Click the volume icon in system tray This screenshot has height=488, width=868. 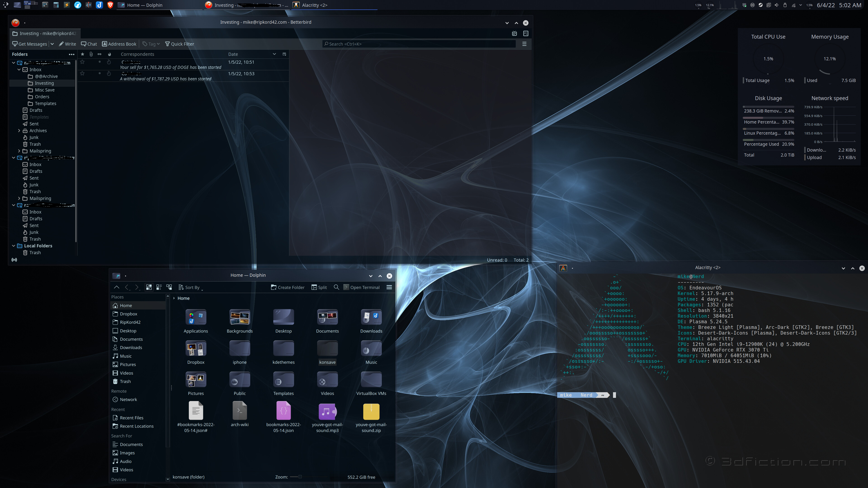pyautogui.click(x=776, y=5)
